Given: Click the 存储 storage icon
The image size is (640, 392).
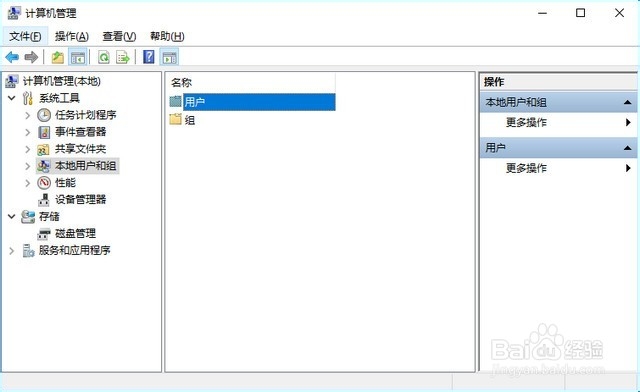Looking at the screenshot, I should click(x=28, y=217).
